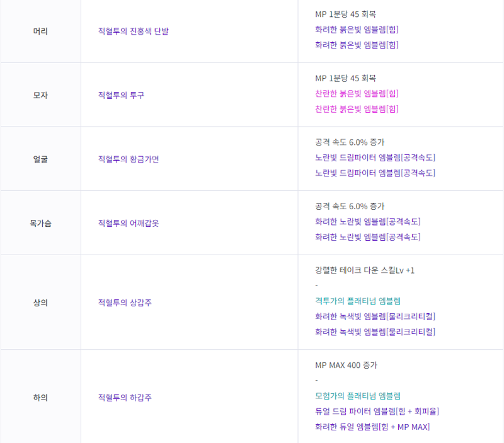Click first 화려한 붉은빛 엠블렘[힘] in 머리 row

[x=357, y=30]
